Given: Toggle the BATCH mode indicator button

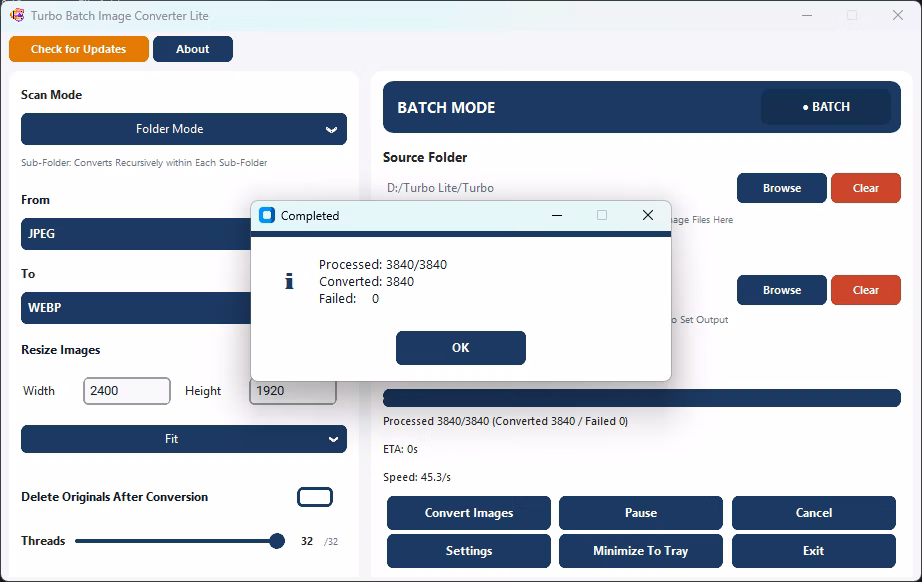Looking at the screenshot, I should [x=826, y=107].
